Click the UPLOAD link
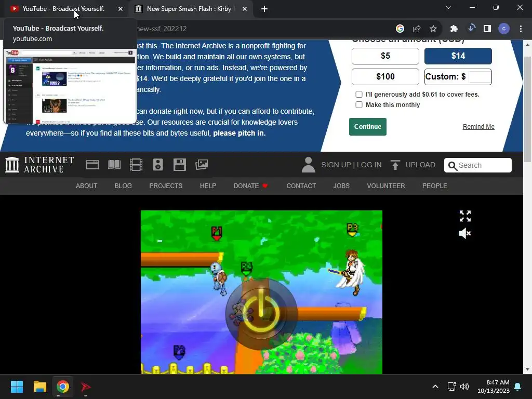532x399 pixels. (420, 165)
